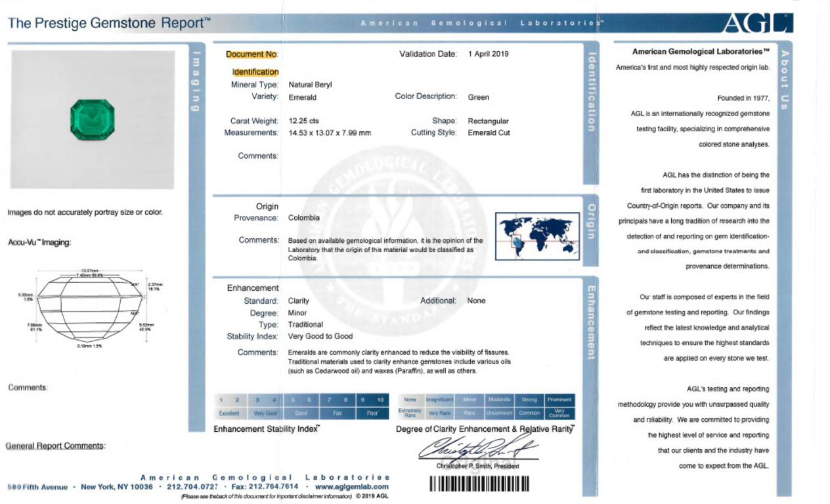This screenshot has width=830, height=504.
Task: Click "The Prestige Gemstone Report" title
Action: [109, 24]
